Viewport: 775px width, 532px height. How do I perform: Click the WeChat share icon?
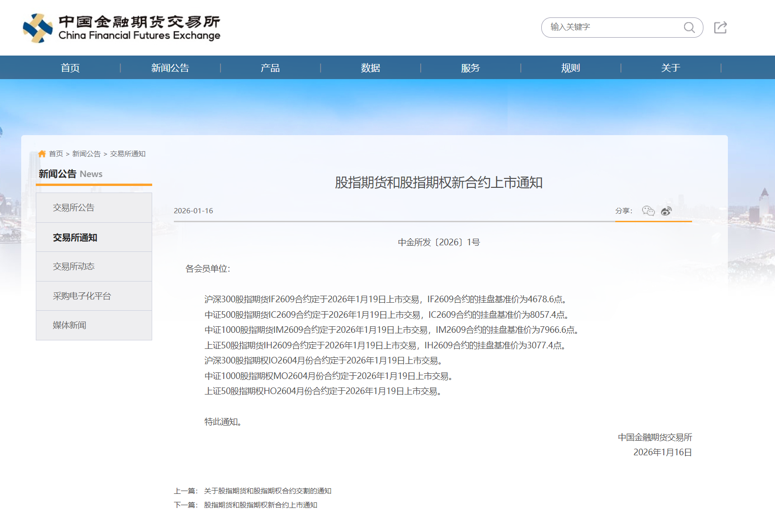[648, 211]
